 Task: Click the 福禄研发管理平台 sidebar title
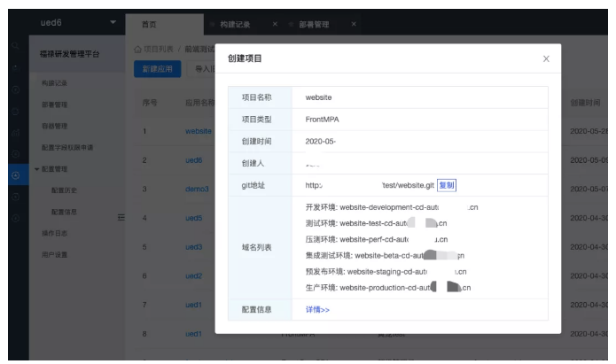[x=69, y=54]
